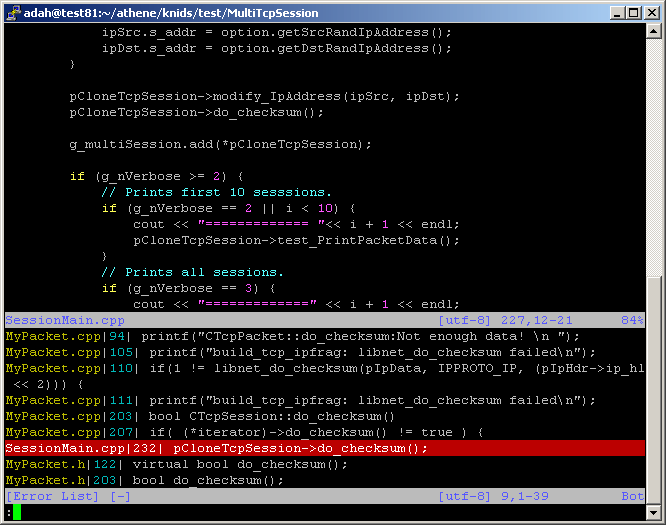Select the highlighted SessionMain.cpp|232 quickfix entry

[x=325, y=448]
